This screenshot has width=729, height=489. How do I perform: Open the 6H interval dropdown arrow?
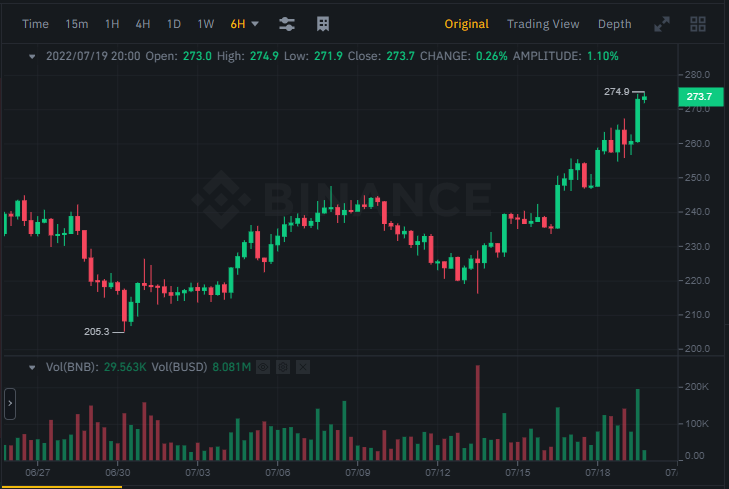(255, 24)
